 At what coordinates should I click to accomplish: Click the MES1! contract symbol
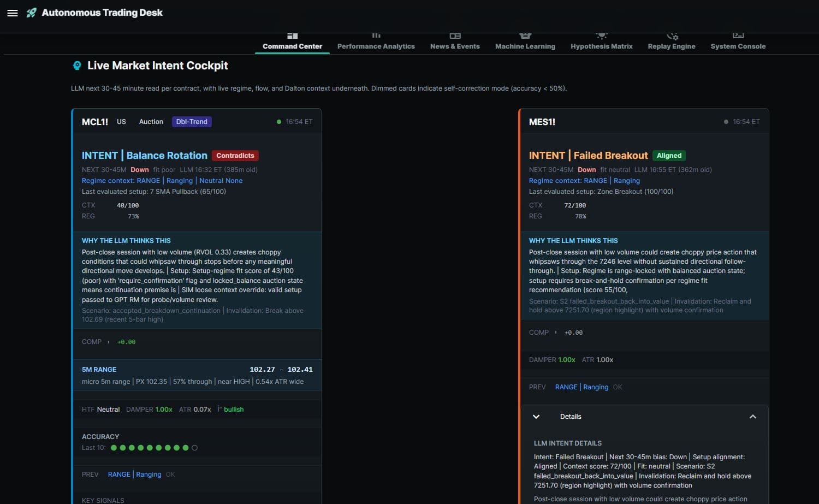[x=542, y=122]
